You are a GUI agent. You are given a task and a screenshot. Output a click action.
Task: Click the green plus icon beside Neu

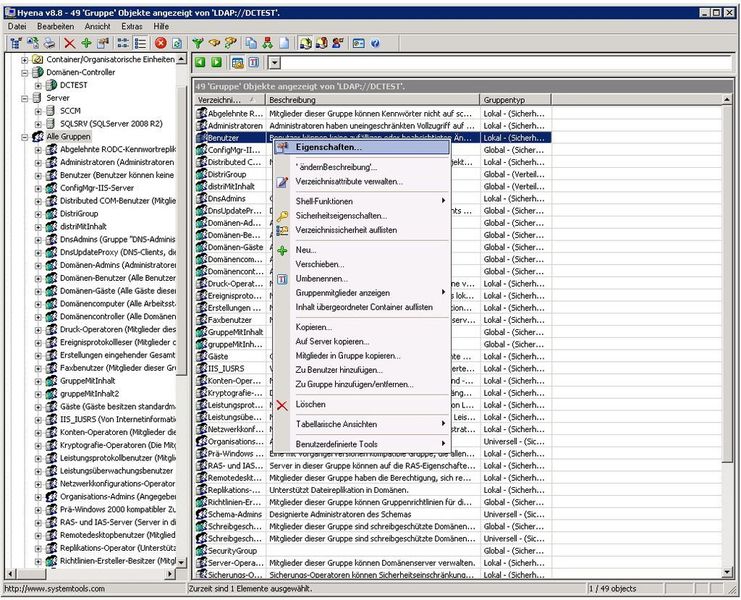[282, 251]
